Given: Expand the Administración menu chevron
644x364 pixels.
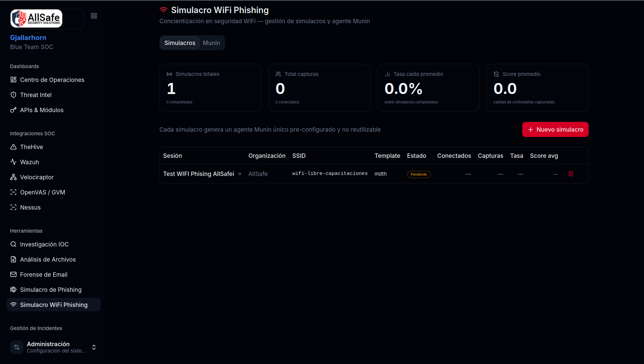Looking at the screenshot, I should point(94,347).
